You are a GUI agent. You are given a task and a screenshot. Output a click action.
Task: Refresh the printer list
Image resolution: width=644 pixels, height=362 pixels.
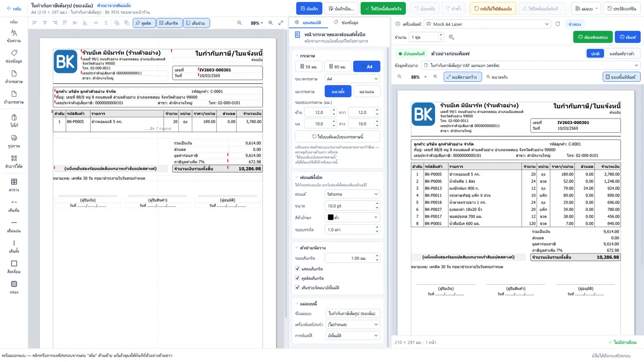point(558,24)
